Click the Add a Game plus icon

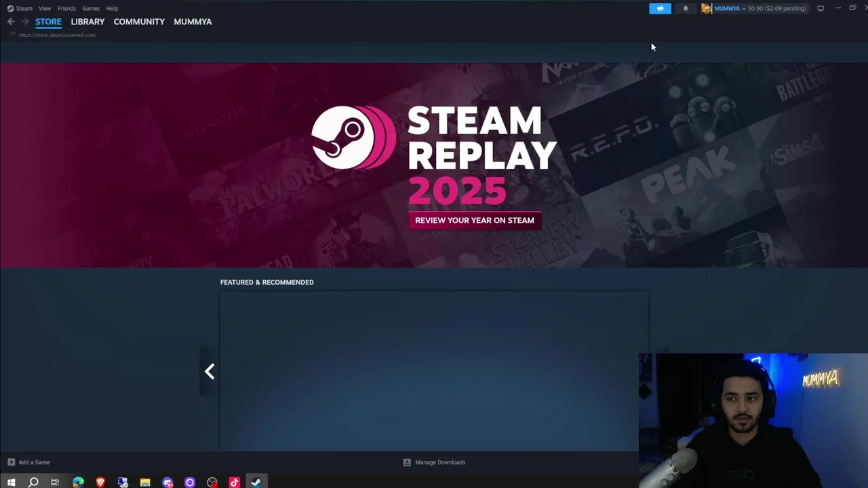tap(11, 462)
